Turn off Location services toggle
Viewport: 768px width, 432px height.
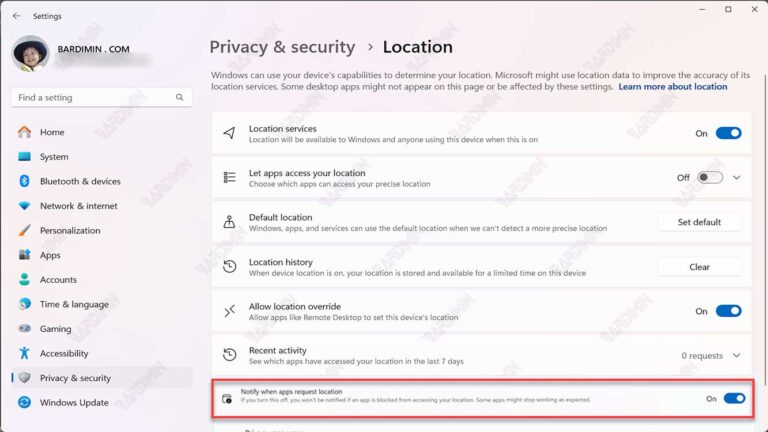[728, 133]
